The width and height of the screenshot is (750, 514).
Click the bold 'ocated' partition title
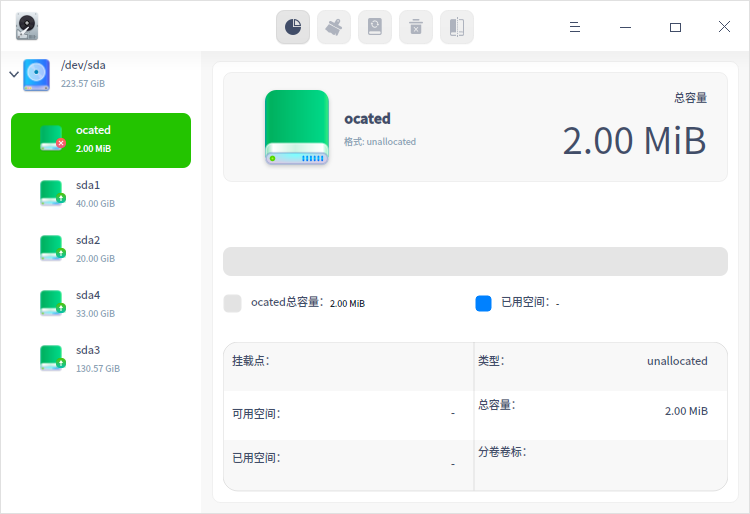pos(367,119)
